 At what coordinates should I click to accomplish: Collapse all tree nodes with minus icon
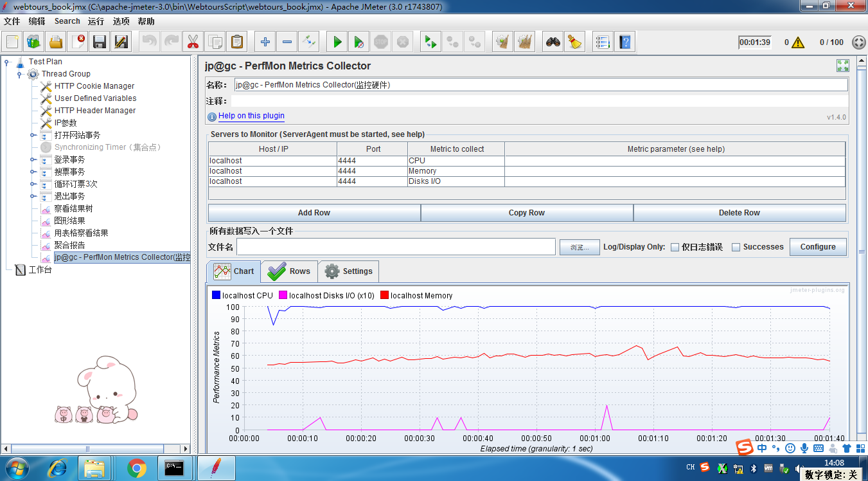pyautogui.click(x=287, y=42)
